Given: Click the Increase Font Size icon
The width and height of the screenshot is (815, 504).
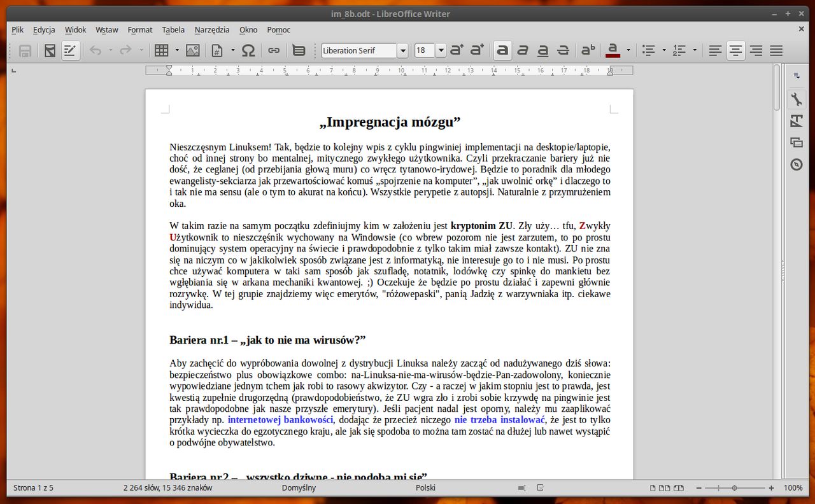Looking at the screenshot, I should [x=457, y=50].
